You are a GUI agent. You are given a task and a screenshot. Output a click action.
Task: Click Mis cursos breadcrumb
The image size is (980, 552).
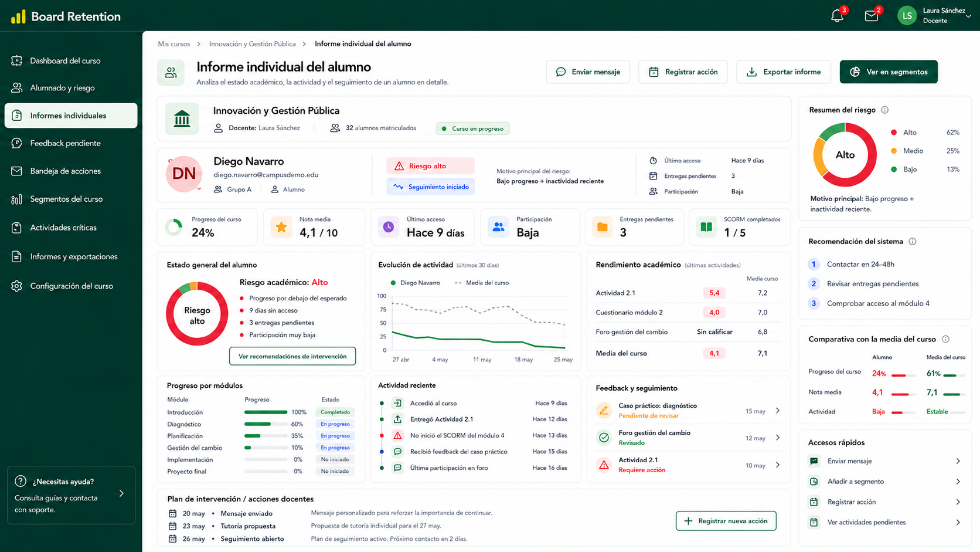tap(174, 44)
